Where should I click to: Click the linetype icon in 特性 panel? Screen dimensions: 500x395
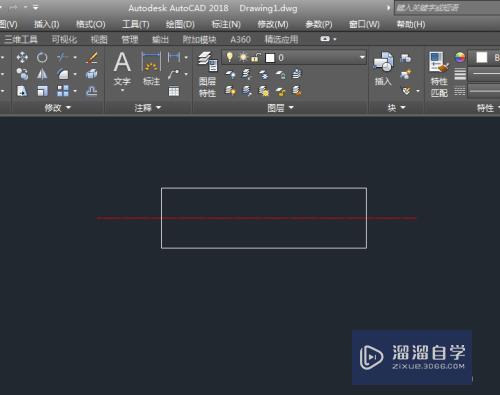(460, 91)
